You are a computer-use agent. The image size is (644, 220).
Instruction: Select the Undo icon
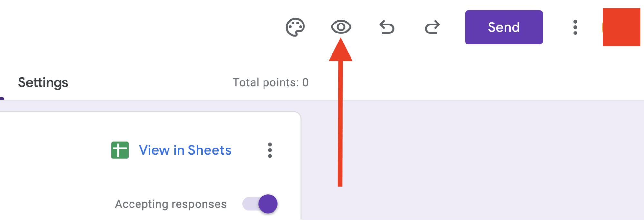coord(387,27)
